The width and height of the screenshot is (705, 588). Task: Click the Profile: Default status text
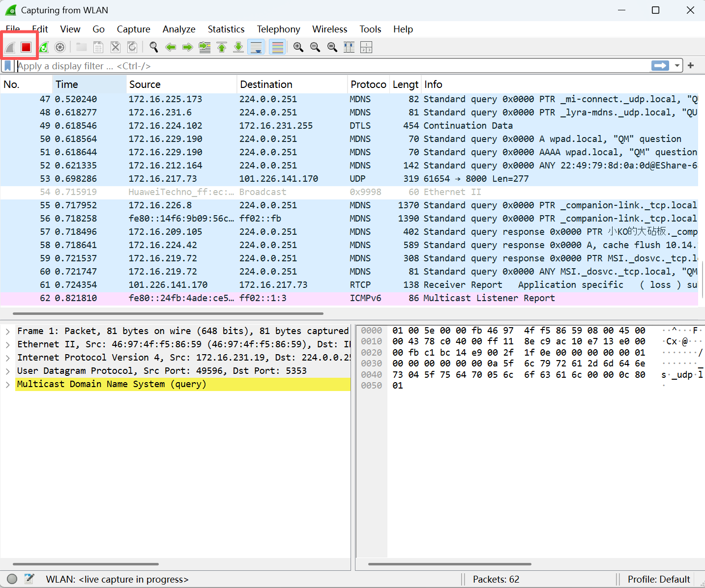click(x=658, y=579)
